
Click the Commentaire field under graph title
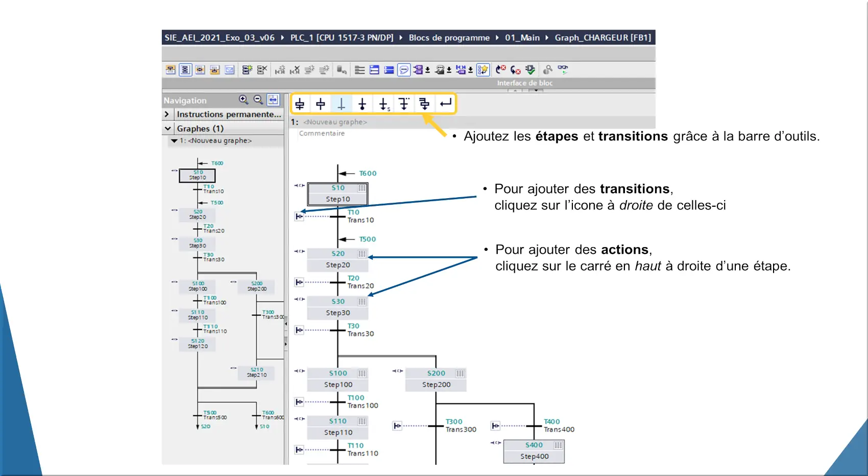click(322, 133)
